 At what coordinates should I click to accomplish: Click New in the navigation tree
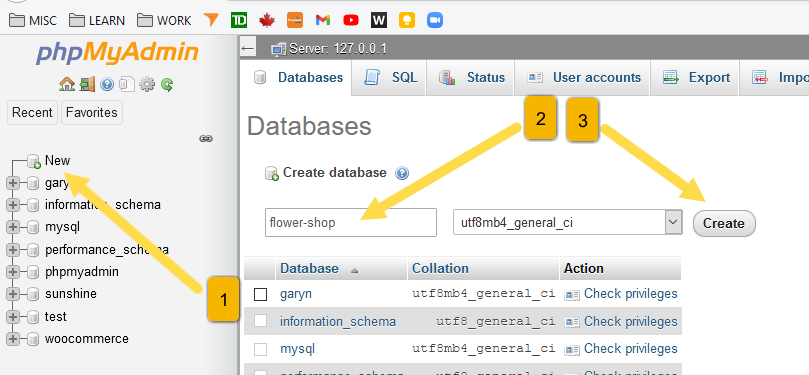tap(57, 160)
